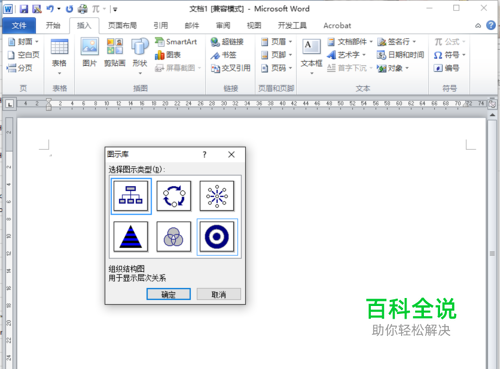500x369 pixels.
Task: Add a bookmark (书签)
Action: (x=223, y=55)
